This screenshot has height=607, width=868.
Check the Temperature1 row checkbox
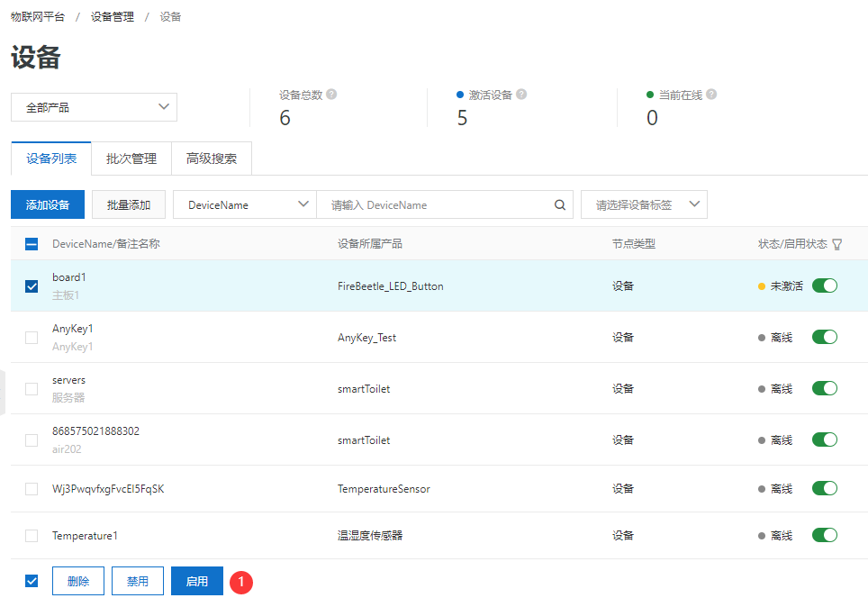(32, 536)
